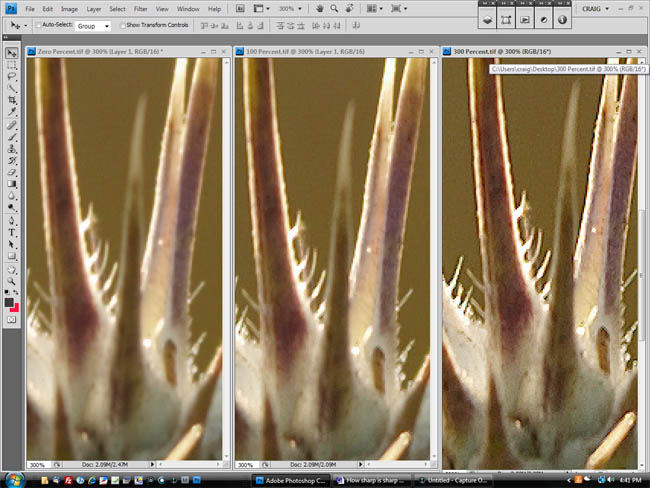Image resolution: width=650 pixels, height=488 pixels.
Task: Open the Edit menu
Action: (48, 9)
